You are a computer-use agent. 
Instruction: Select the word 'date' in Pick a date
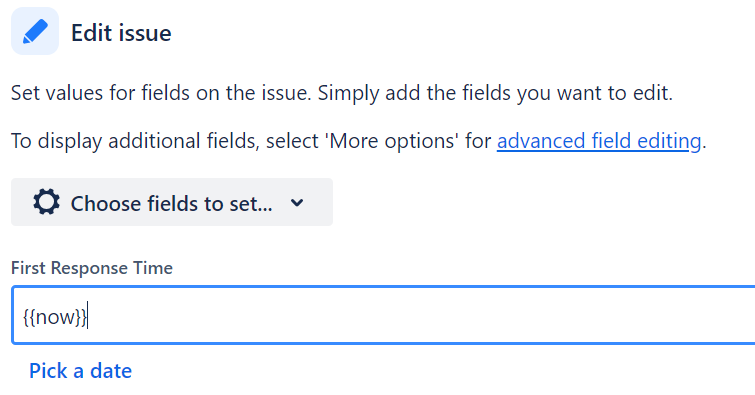[111, 371]
